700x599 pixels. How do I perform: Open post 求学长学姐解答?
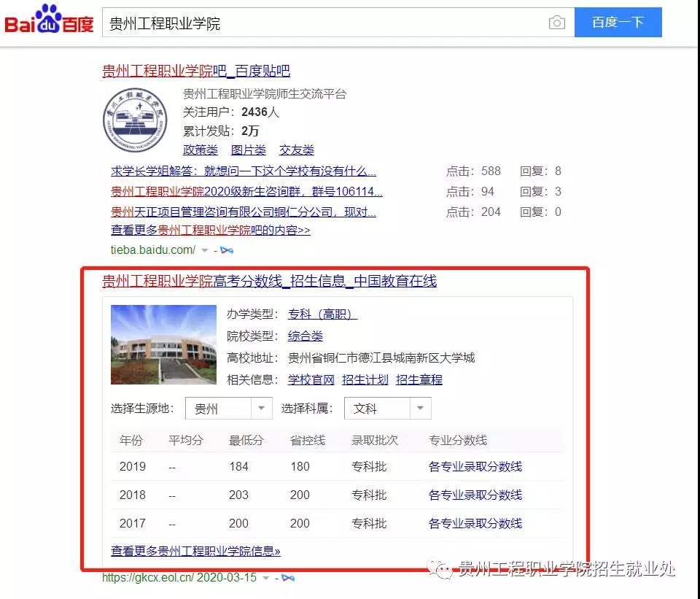(244, 171)
